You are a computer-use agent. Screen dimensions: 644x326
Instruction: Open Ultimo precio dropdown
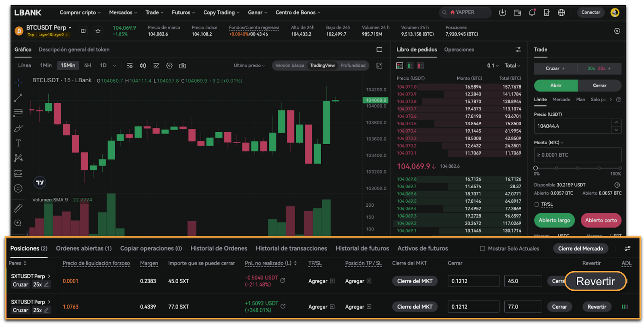(x=249, y=66)
